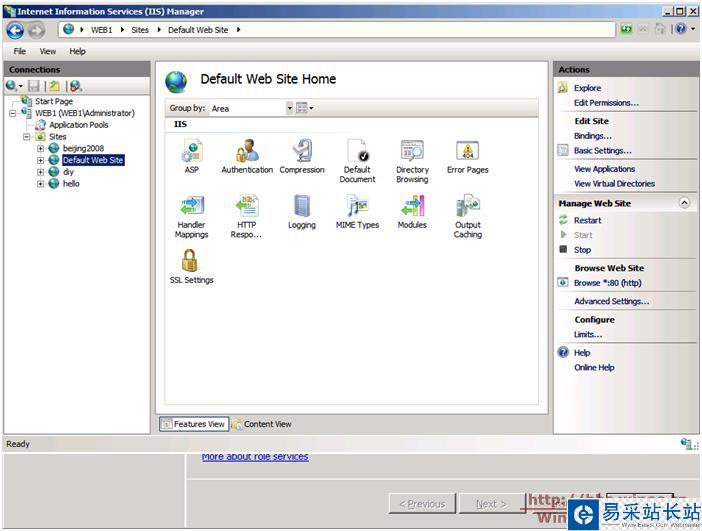Open the SSL Settings feature
This screenshot has height=531, width=702.
point(191,267)
